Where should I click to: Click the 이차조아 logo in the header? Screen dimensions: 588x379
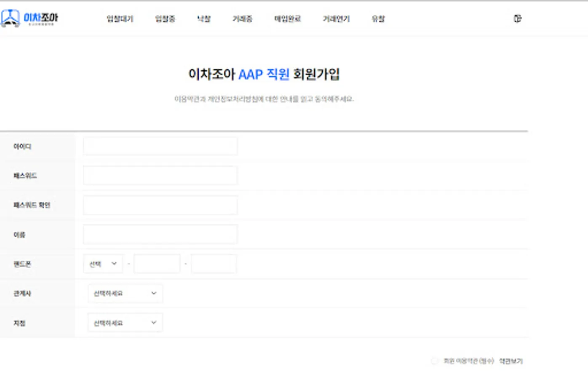pos(29,18)
